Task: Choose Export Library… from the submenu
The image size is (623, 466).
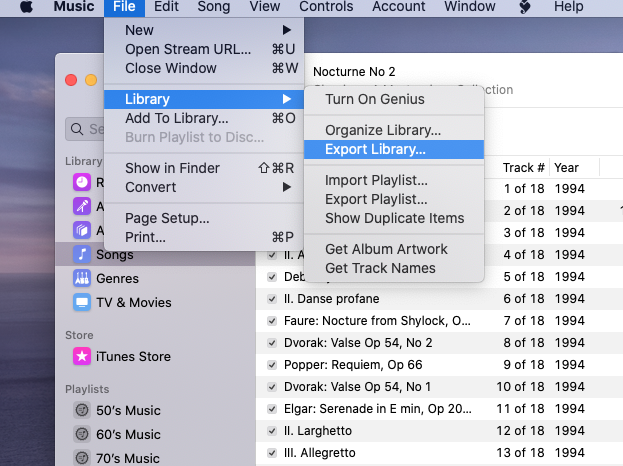Action: (394, 149)
